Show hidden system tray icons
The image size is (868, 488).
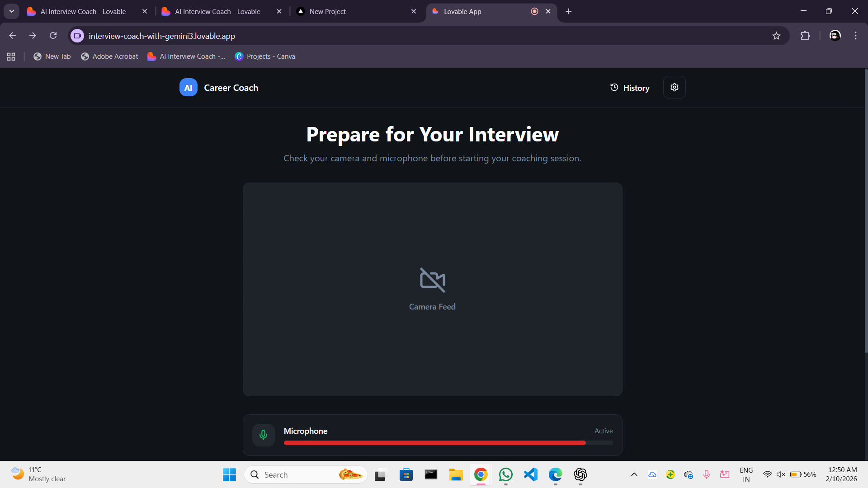[x=634, y=474]
